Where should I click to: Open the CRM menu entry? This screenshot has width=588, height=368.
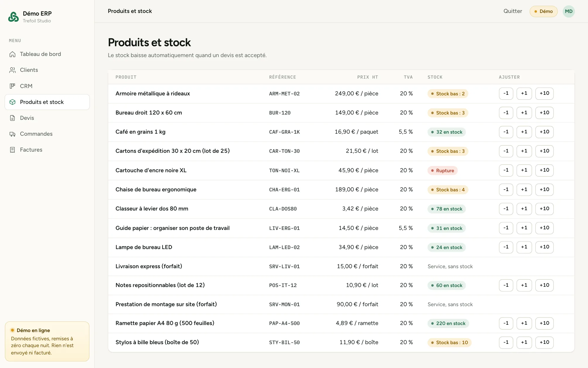click(47, 86)
